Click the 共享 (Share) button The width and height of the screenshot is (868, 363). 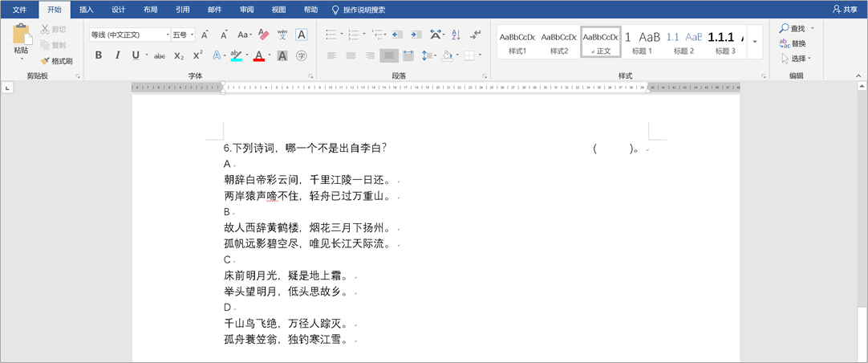845,10
